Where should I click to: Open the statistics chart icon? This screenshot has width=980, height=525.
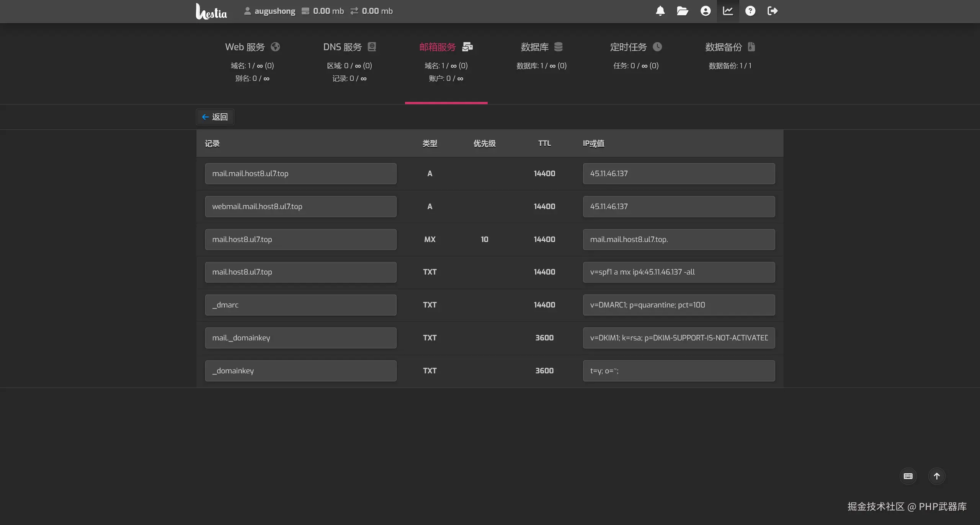728,11
